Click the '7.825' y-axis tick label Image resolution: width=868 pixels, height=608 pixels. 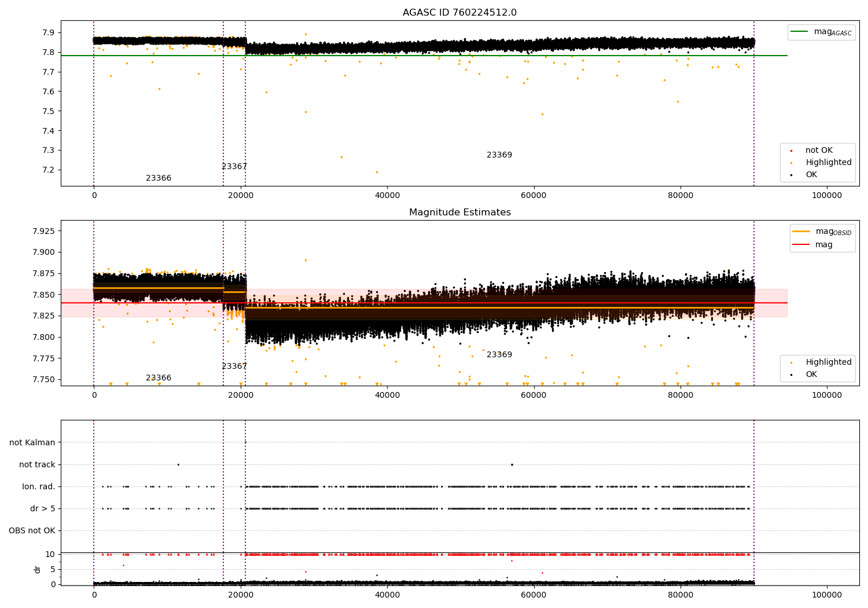tap(44, 316)
